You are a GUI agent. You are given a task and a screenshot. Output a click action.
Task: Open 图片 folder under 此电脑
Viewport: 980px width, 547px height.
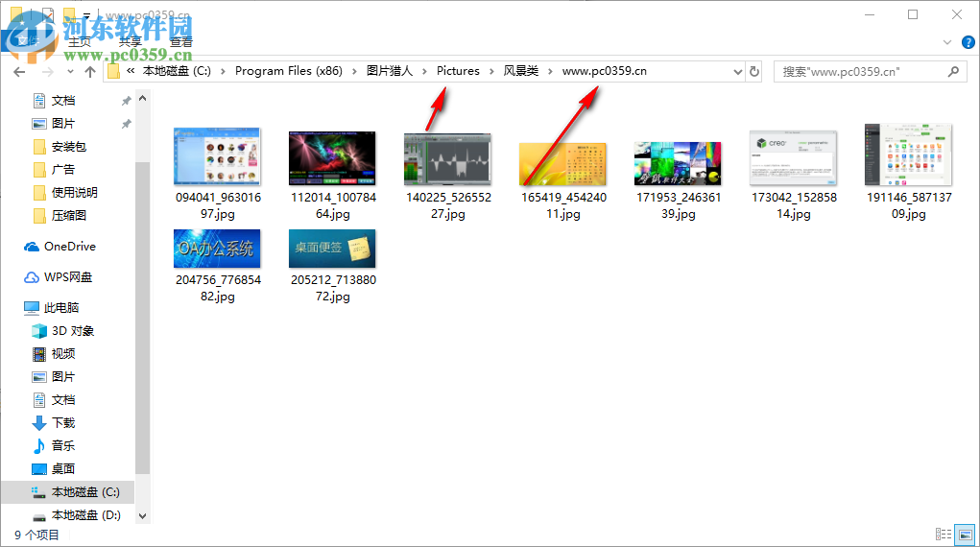click(x=63, y=377)
